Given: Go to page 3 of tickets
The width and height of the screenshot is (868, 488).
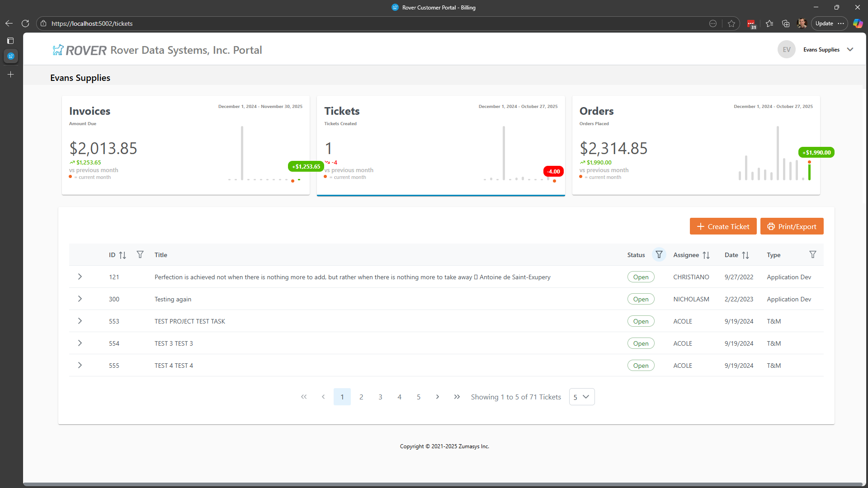Looking at the screenshot, I should tap(380, 397).
